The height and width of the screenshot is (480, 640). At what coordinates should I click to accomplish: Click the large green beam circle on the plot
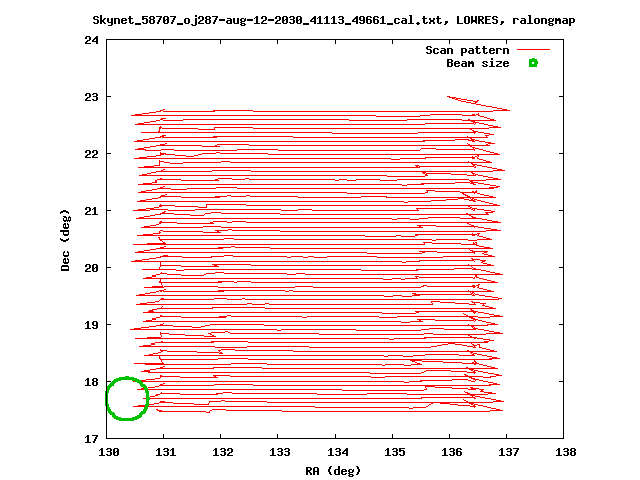[127, 398]
